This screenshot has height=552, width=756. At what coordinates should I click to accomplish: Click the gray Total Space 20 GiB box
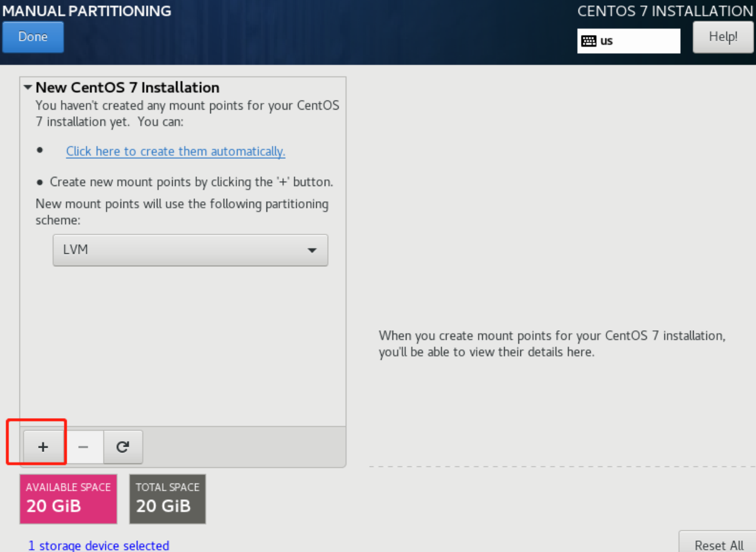tap(167, 499)
